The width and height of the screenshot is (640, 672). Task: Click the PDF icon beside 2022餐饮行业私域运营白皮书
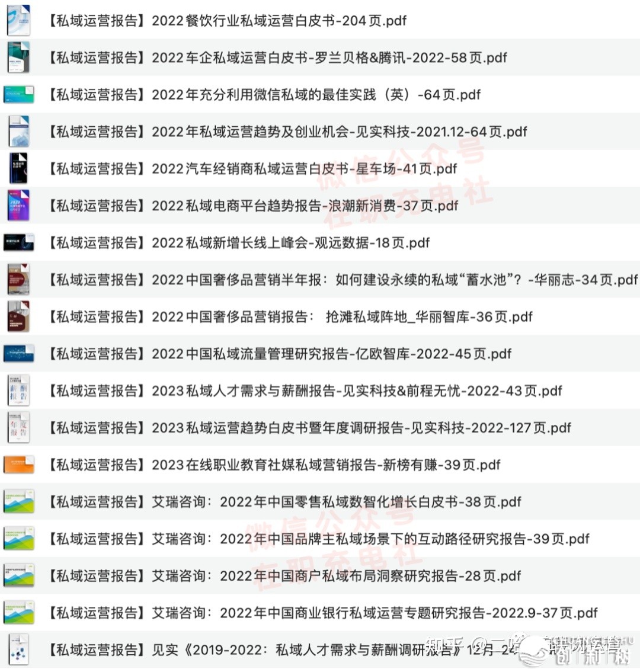18,20
